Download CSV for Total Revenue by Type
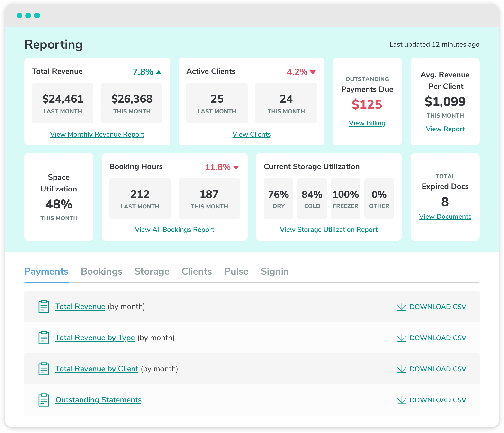This screenshot has height=433, width=504. [x=432, y=338]
